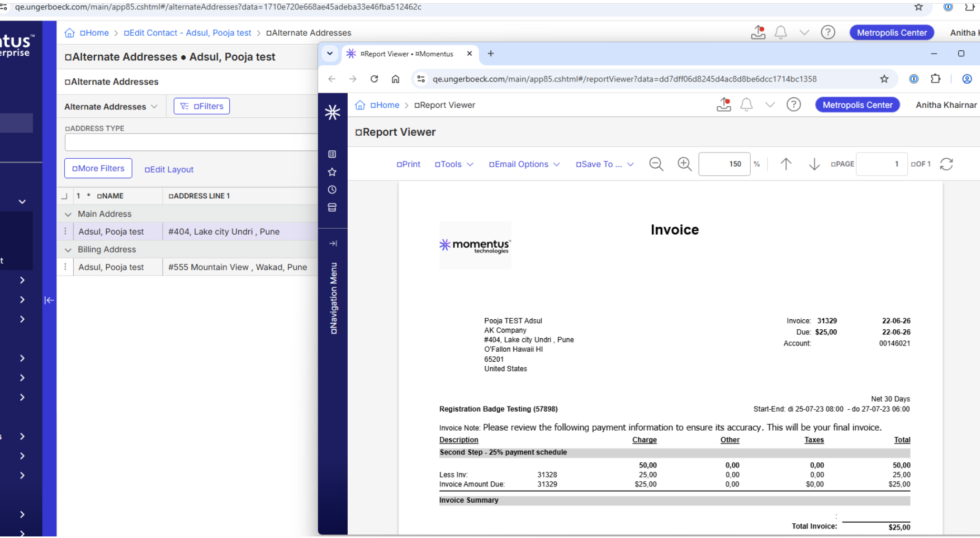Go to Home in Report Viewer breadcrumb
The height and width of the screenshot is (538, 980).
click(x=385, y=105)
